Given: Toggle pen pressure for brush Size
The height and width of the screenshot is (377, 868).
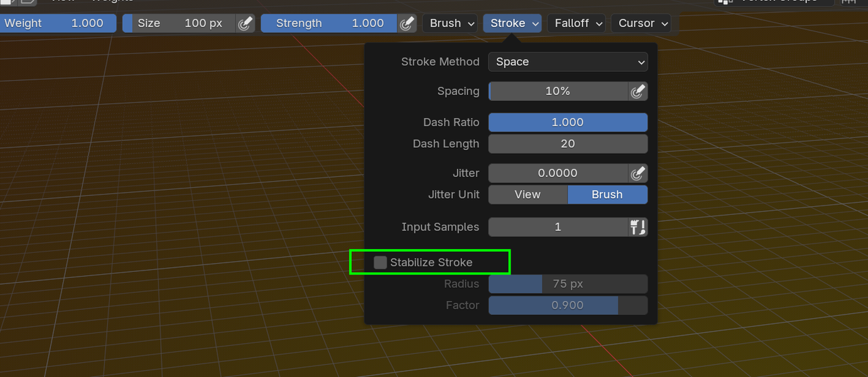Looking at the screenshot, I should [245, 23].
